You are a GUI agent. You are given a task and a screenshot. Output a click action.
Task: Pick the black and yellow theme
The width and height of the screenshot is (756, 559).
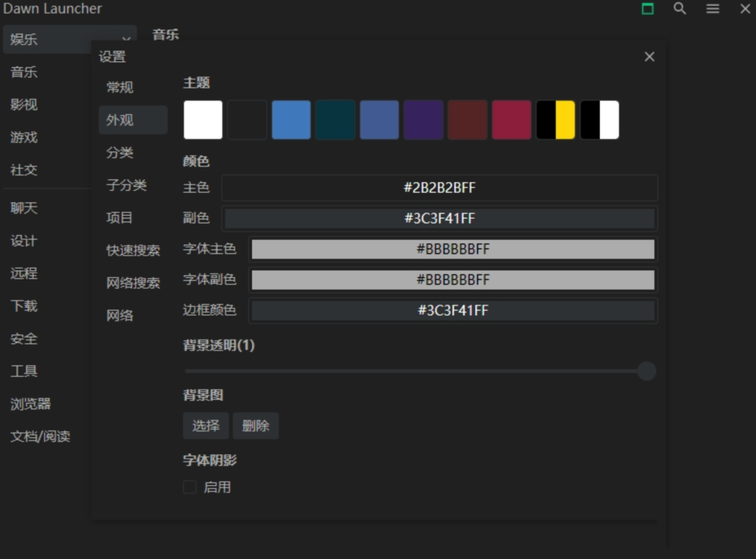(556, 120)
